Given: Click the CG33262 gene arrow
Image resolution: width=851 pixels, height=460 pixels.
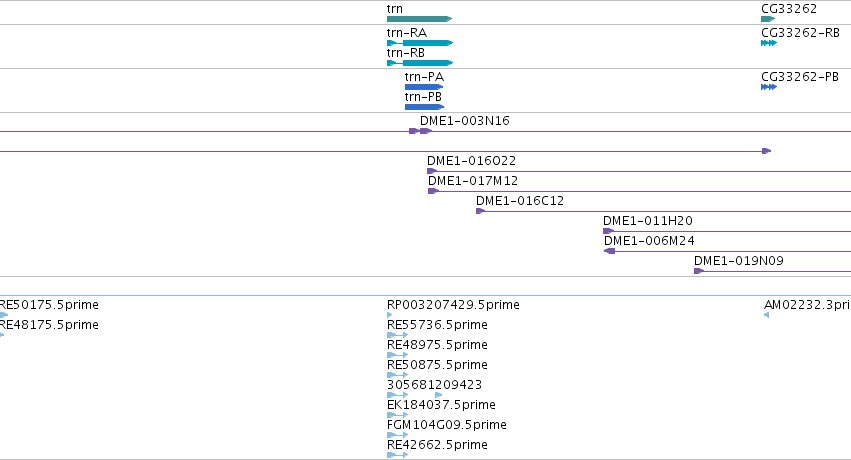Looking at the screenshot, I should (x=768, y=19).
